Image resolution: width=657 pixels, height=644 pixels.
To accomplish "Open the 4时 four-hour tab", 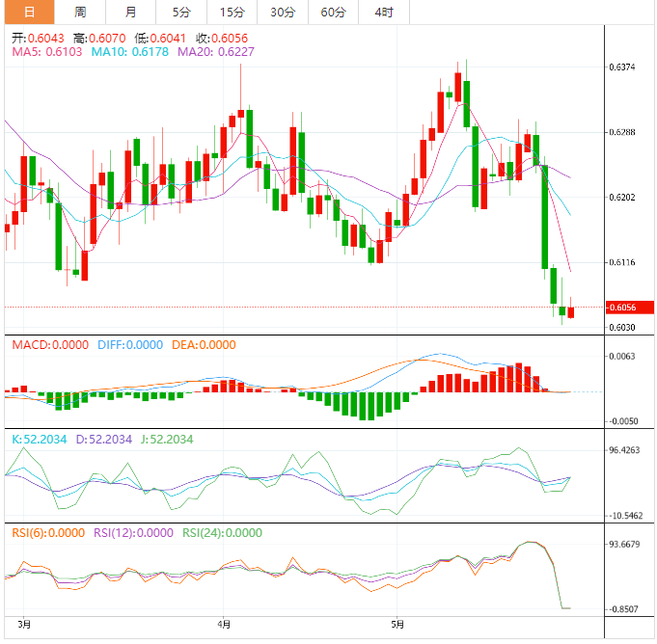I will coord(383,13).
